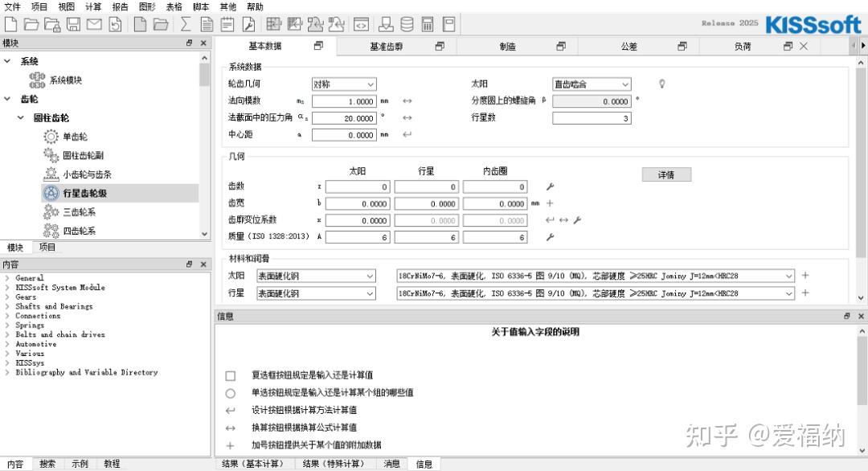Click convert arrows next to 法截面中的压力角

(x=407, y=118)
